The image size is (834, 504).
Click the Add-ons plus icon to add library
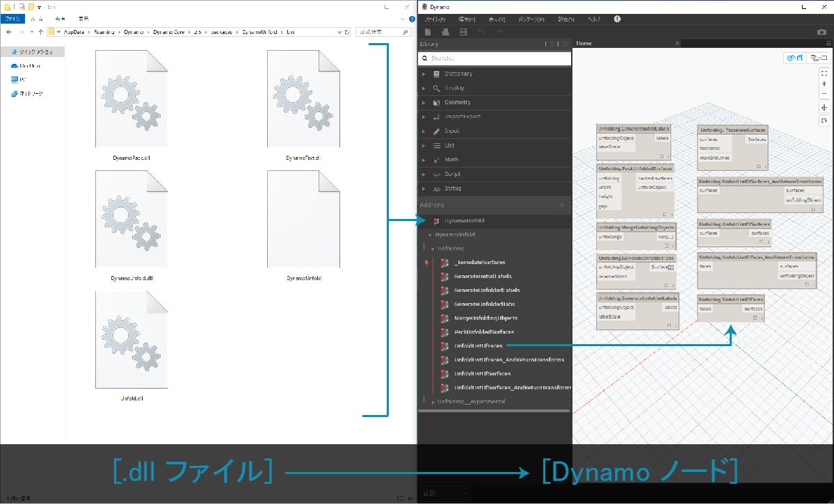tap(561, 204)
